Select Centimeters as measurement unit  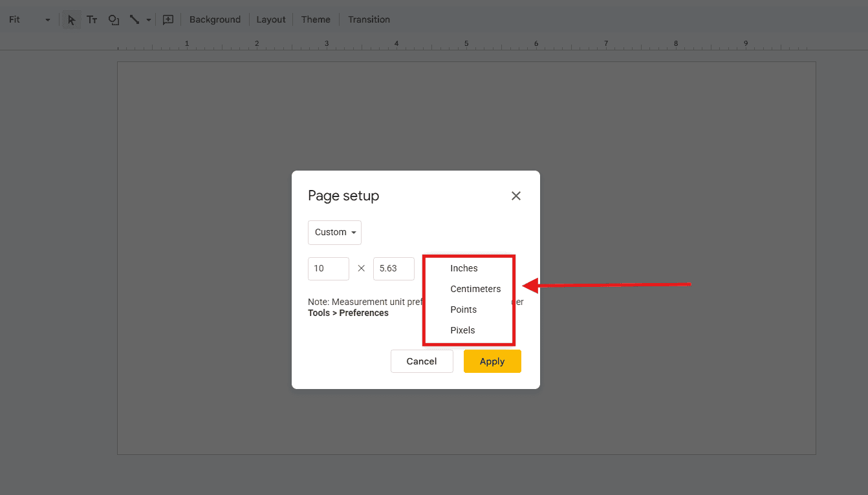click(x=475, y=289)
